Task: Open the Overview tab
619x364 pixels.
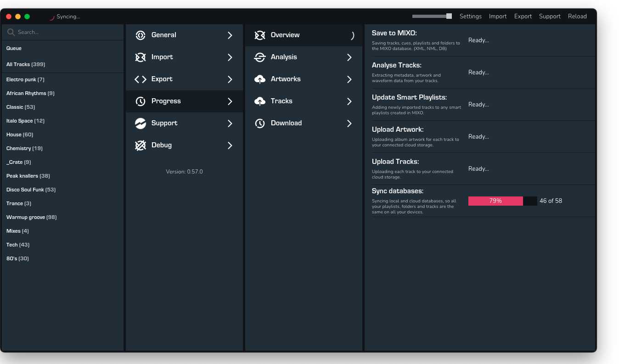Action: 285,35
